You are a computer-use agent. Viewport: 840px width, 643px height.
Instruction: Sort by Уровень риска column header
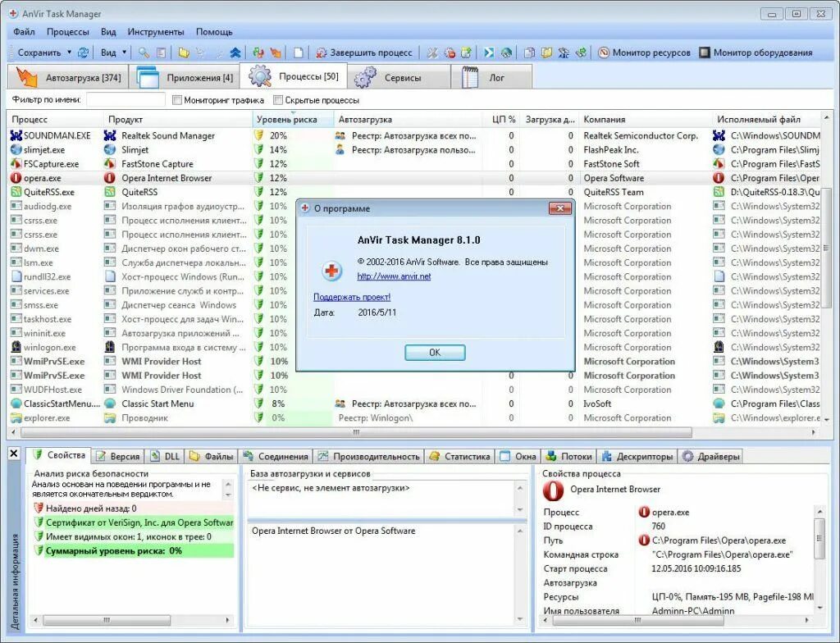click(x=293, y=120)
